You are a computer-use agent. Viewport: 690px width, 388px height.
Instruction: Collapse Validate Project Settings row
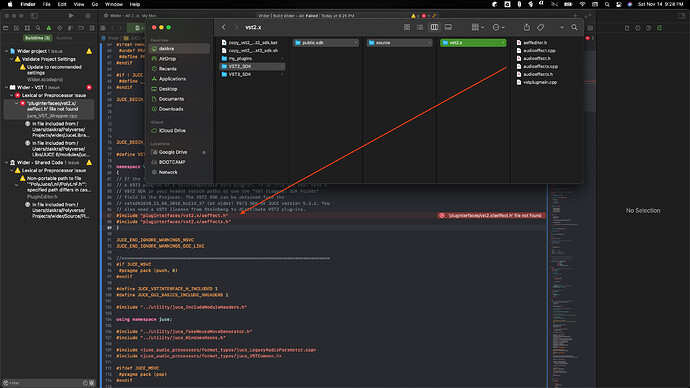pyautogui.click(x=12, y=59)
